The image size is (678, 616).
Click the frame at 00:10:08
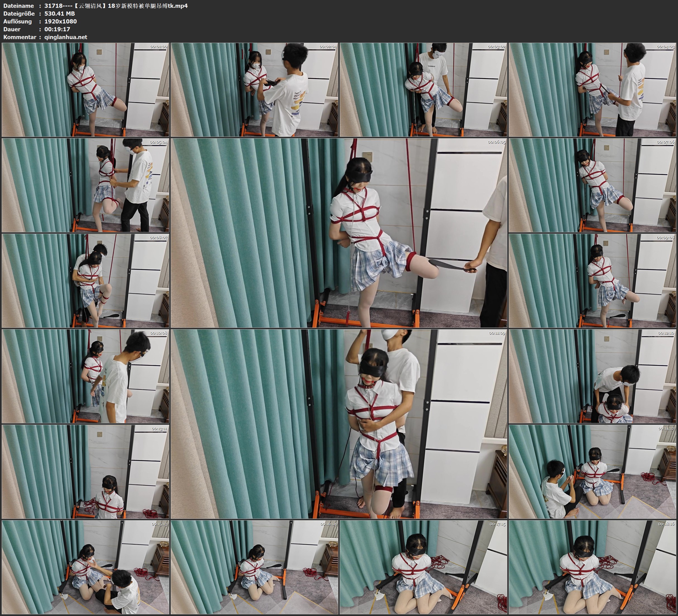[85, 376]
